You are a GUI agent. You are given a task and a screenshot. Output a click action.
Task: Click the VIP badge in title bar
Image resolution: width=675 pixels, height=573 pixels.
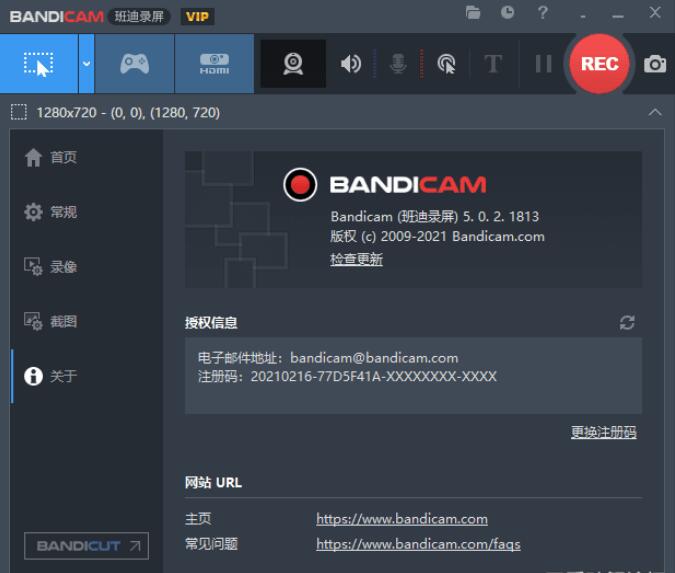coord(197,17)
